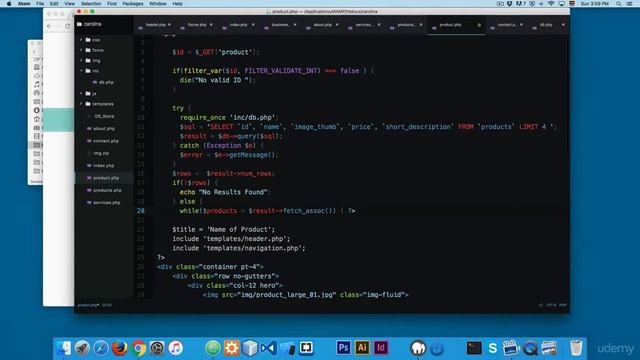Open the File menu
This screenshot has width=640, height=360.
[x=40, y=4]
